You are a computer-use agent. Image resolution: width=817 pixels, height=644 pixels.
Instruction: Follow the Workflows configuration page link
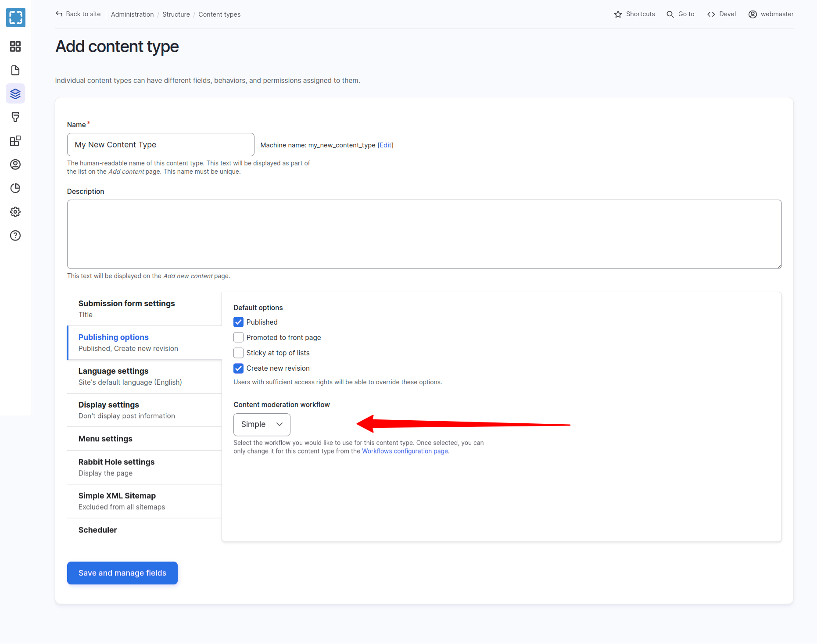click(x=405, y=451)
